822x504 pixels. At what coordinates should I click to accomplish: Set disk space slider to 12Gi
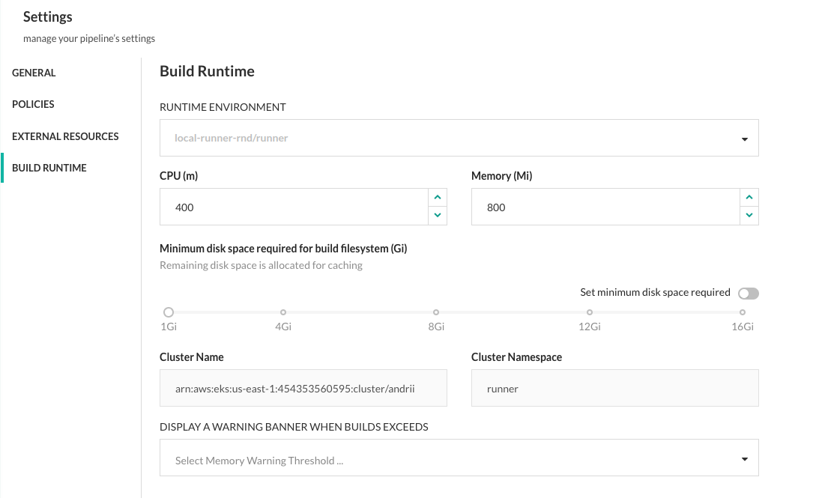pyautogui.click(x=590, y=312)
